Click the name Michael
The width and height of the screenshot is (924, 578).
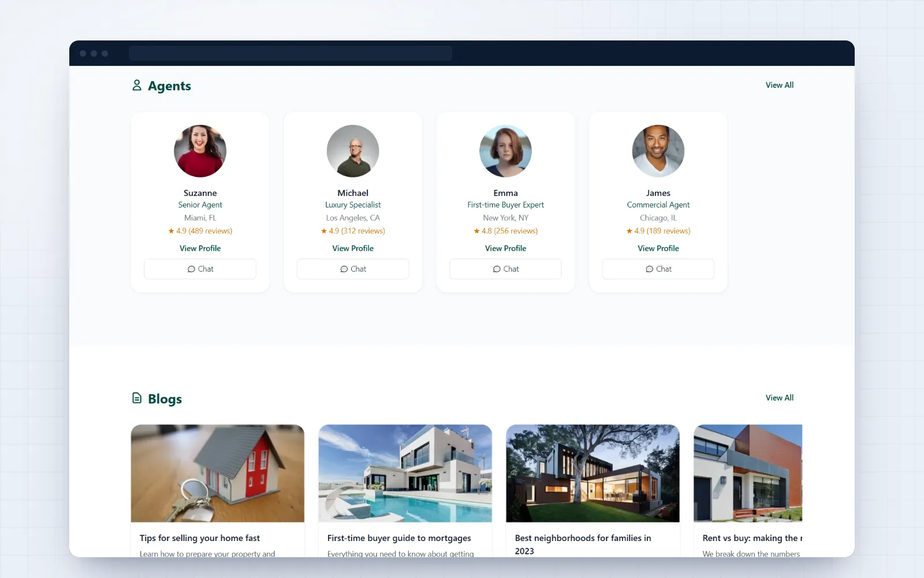point(353,193)
